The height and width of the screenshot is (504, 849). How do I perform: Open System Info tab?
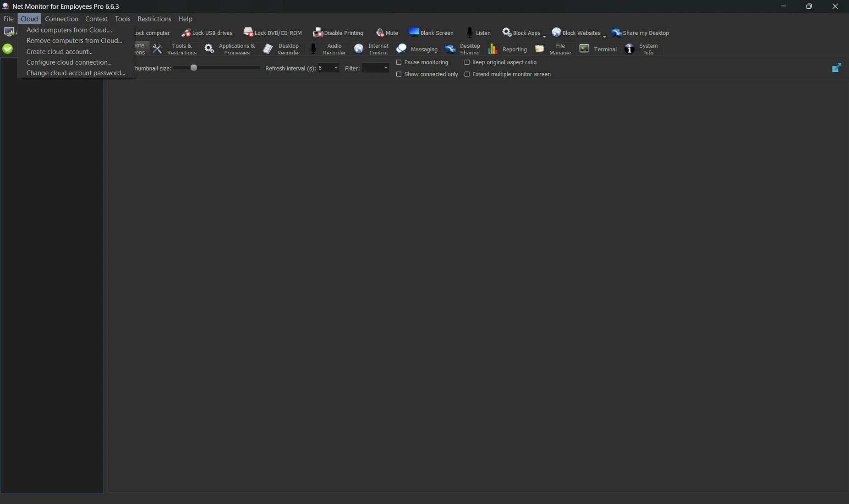tap(642, 49)
